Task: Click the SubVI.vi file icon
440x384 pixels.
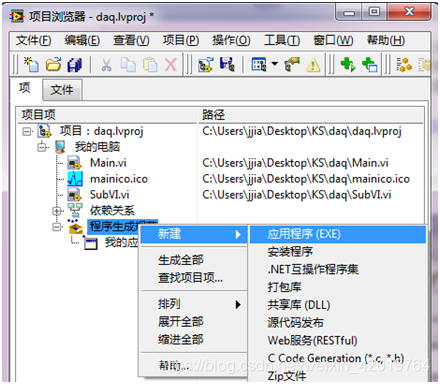Action: point(74,194)
